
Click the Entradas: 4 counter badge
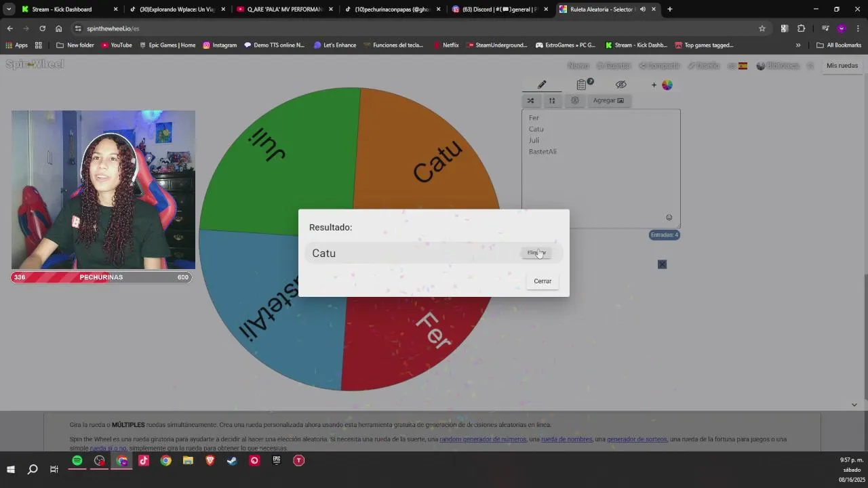click(x=664, y=235)
